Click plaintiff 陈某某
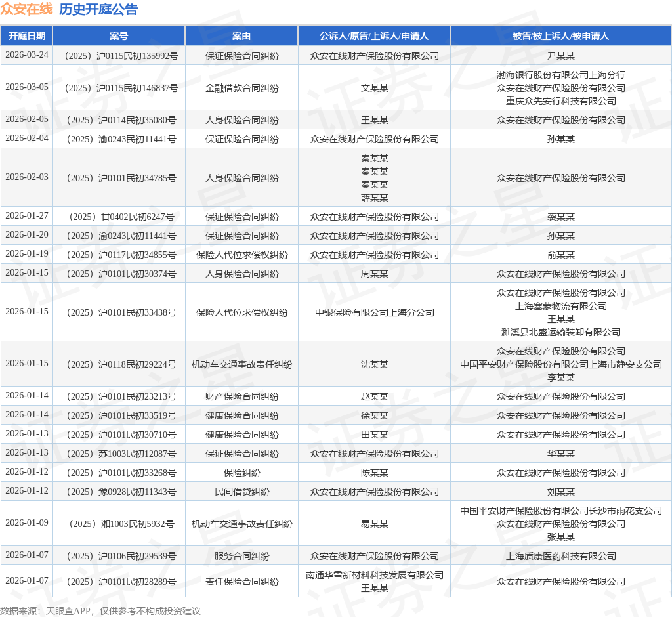This screenshot has width=672, height=617. click(x=375, y=473)
